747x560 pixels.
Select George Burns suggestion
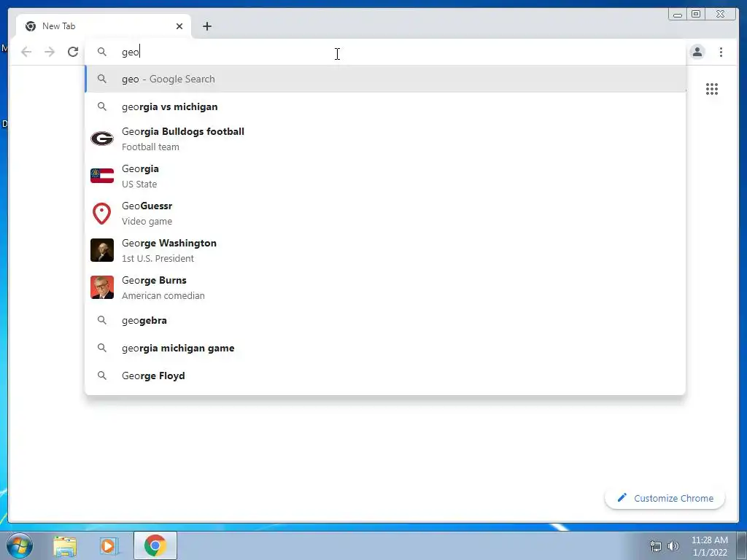point(385,287)
